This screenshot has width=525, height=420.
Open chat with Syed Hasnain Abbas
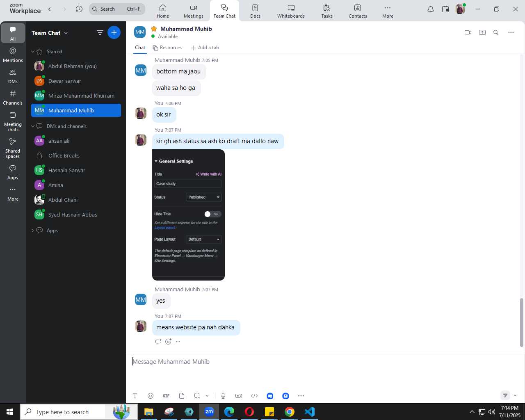[x=76, y=215]
